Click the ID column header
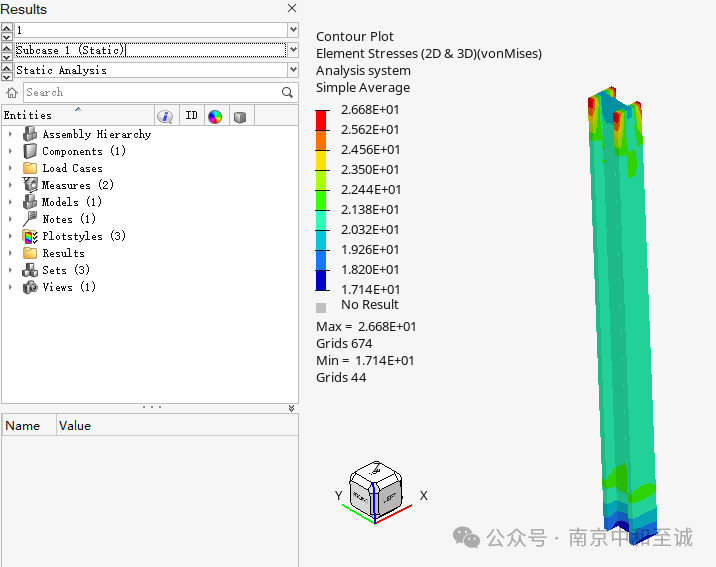The height and width of the screenshot is (567, 716). 191,116
